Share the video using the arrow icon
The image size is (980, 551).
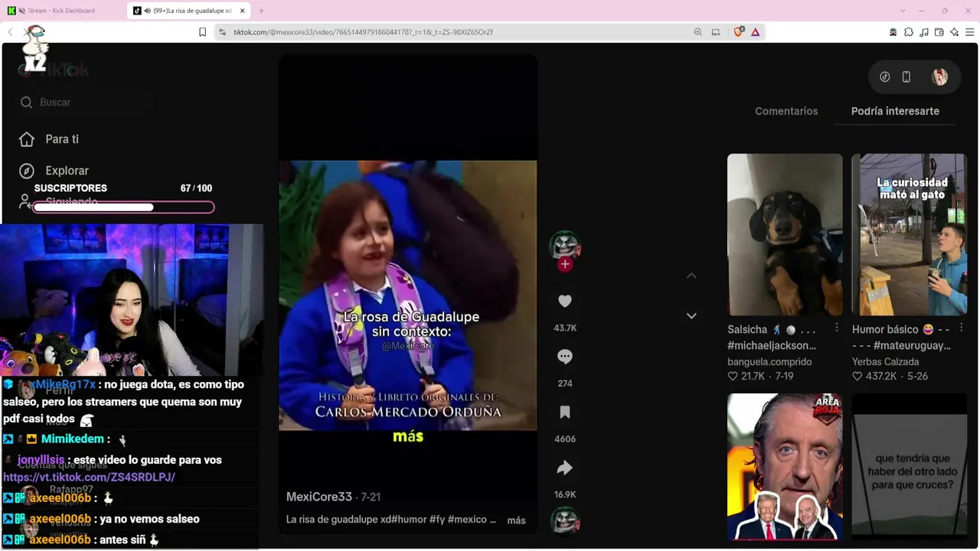tap(565, 468)
